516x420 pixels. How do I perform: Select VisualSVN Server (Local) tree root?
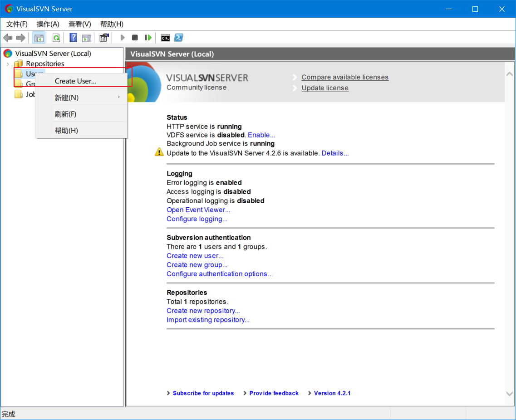[x=53, y=53]
